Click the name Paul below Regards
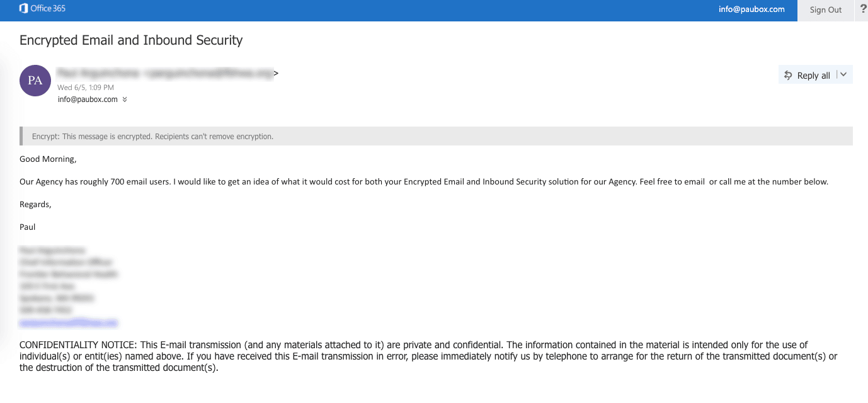The image size is (868, 403). (x=28, y=227)
